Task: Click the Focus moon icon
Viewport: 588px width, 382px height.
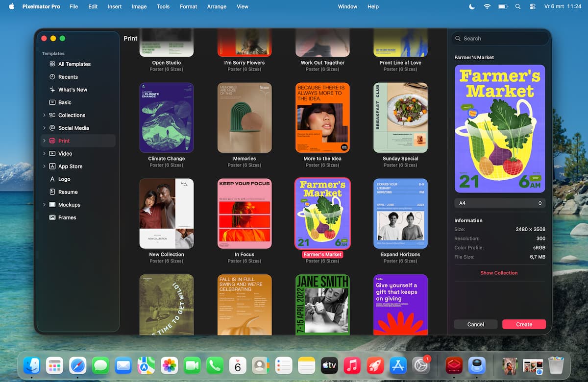Action: [x=472, y=7]
